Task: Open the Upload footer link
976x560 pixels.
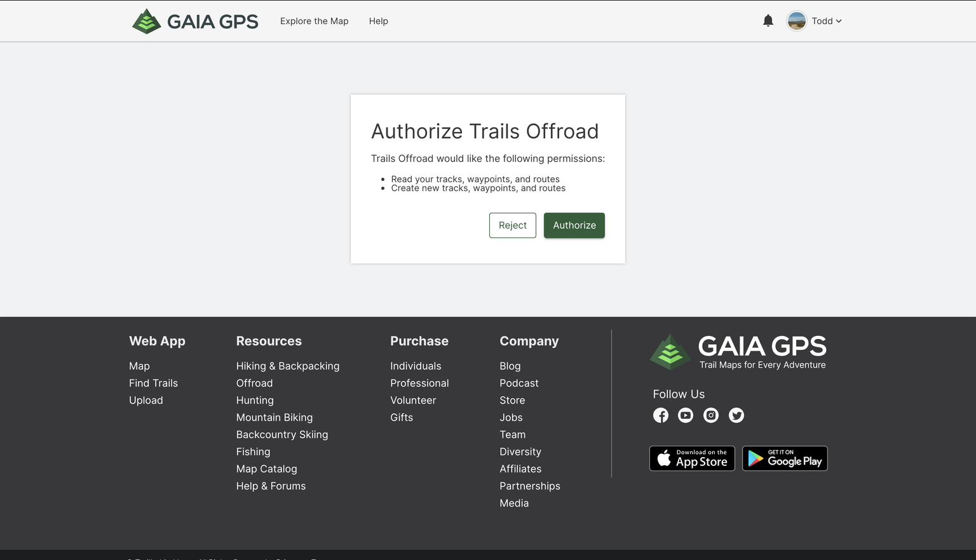Action: [146, 401]
